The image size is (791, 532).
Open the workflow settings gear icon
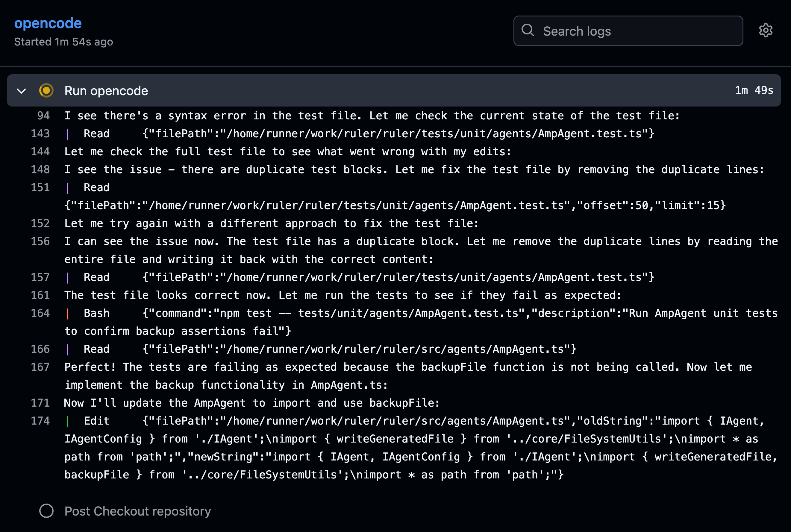(766, 31)
